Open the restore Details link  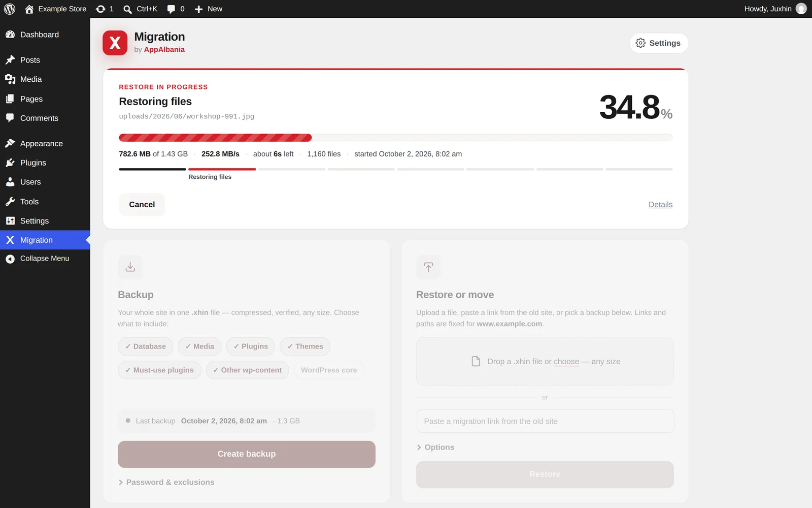pos(660,204)
